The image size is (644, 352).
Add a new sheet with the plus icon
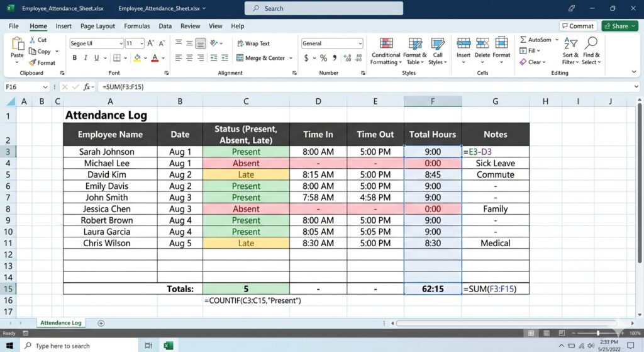(x=101, y=323)
